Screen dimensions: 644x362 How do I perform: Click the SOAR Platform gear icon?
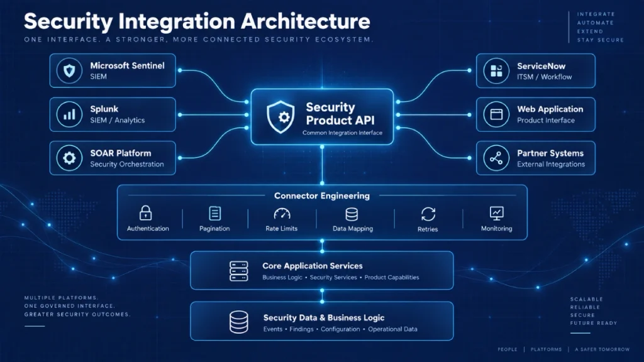click(x=69, y=158)
